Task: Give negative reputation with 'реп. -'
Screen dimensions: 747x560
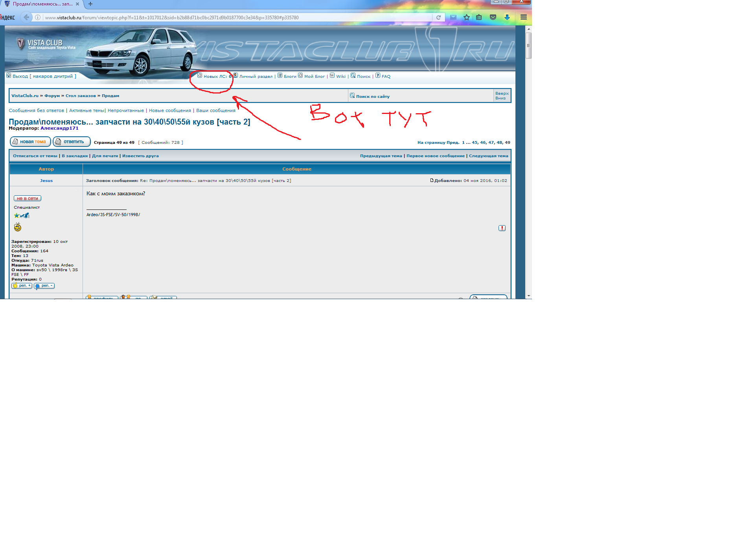Action: tap(44, 286)
